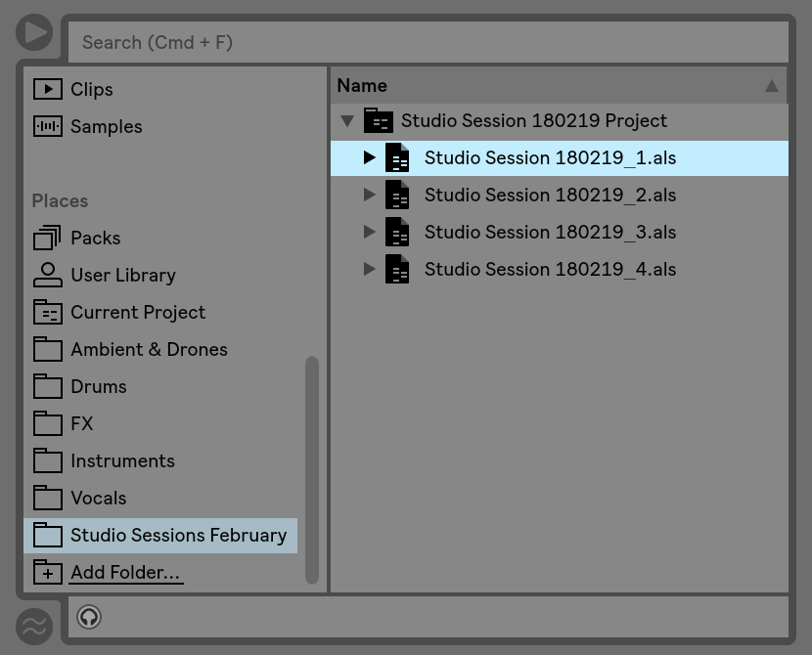Click the Add Folder... link
Image resolution: width=812 pixels, height=655 pixels.
pyautogui.click(x=125, y=573)
